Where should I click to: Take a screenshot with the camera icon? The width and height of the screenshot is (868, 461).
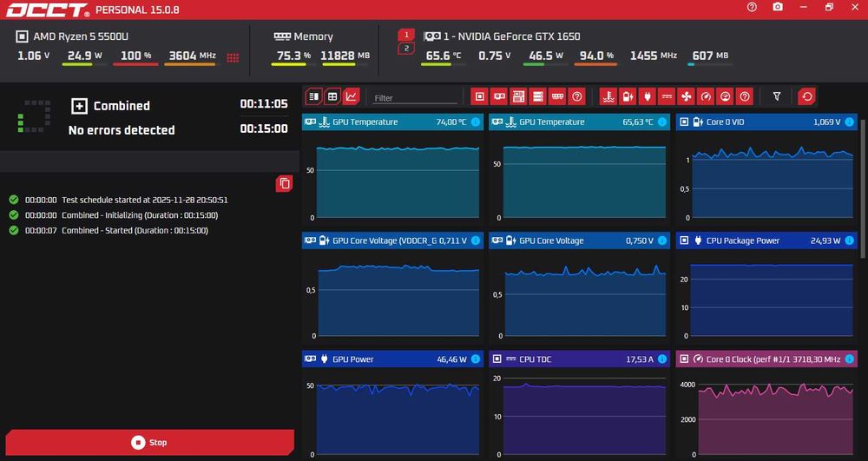778,7
